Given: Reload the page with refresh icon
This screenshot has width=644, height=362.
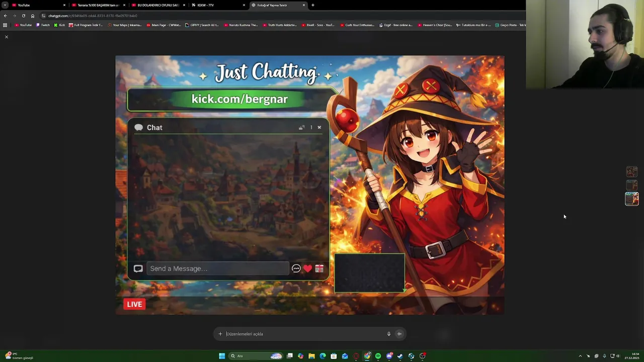Looking at the screenshot, I should [23, 16].
